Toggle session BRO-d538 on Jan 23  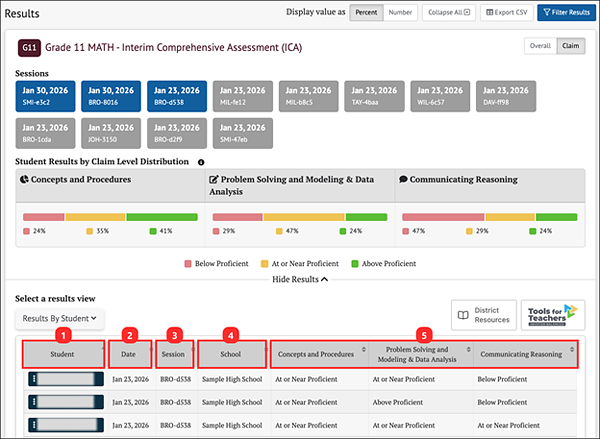[177, 96]
